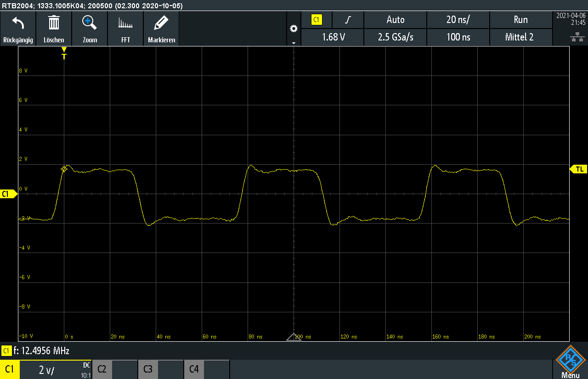Click the Rückgängig undo arrow icon
This screenshot has height=379, width=588.
pyautogui.click(x=18, y=23)
